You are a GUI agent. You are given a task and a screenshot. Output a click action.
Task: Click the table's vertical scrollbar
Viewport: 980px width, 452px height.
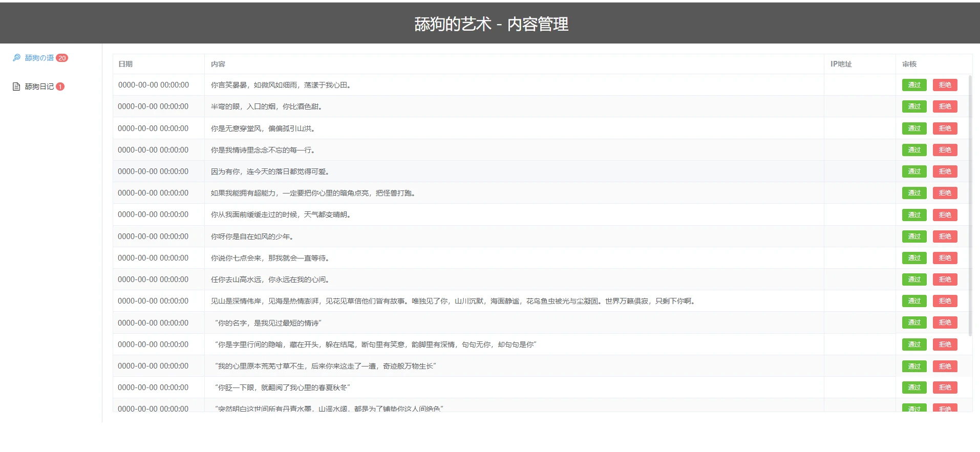[970, 205]
